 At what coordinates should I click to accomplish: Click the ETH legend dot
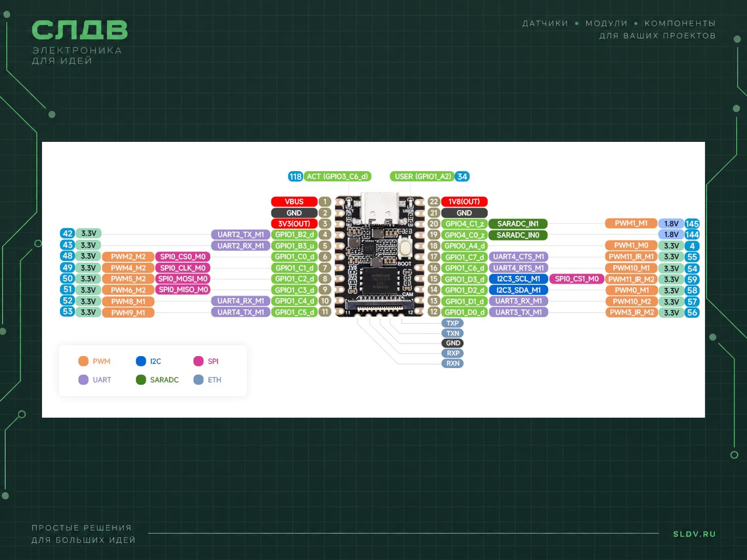point(198,380)
